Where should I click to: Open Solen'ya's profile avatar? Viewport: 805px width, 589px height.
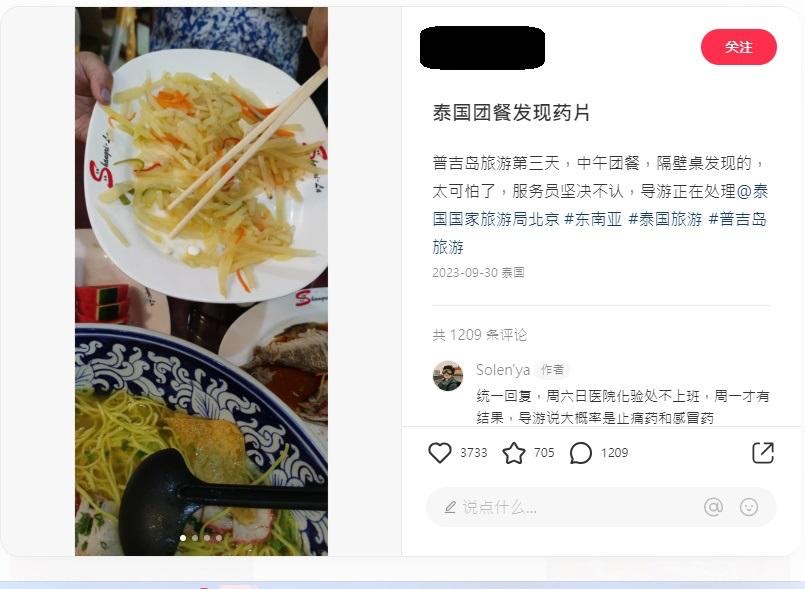[448, 375]
